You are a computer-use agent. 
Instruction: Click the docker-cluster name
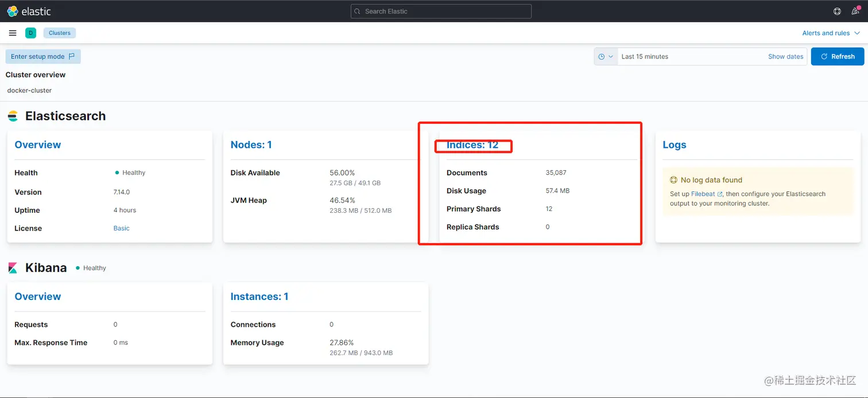(x=29, y=91)
